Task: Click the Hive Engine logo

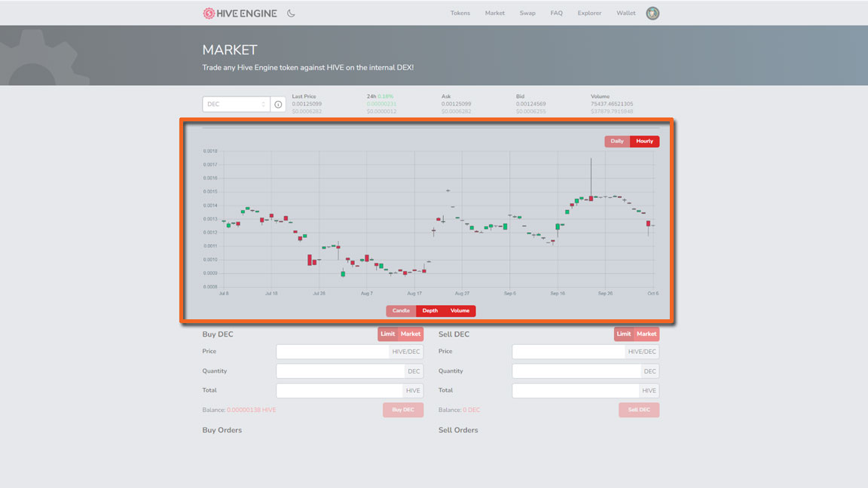Action: 240,14
